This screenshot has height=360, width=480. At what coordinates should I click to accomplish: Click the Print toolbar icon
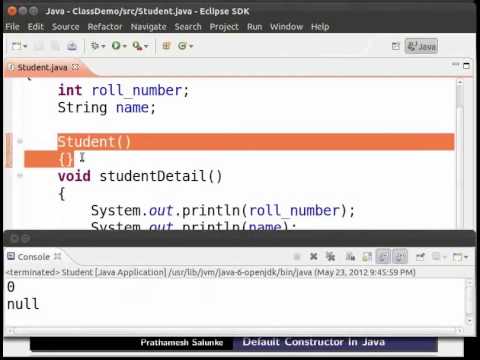[x=72, y=46]
